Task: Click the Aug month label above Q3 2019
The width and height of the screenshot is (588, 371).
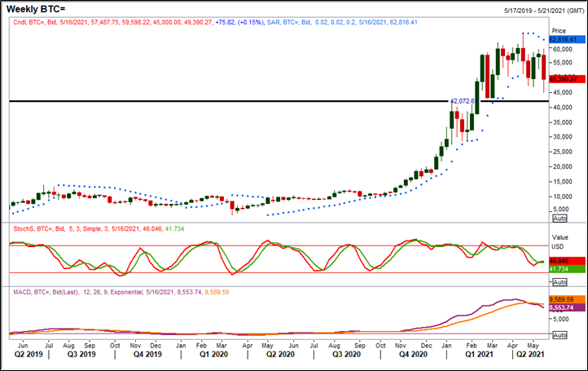Action: 68,345
